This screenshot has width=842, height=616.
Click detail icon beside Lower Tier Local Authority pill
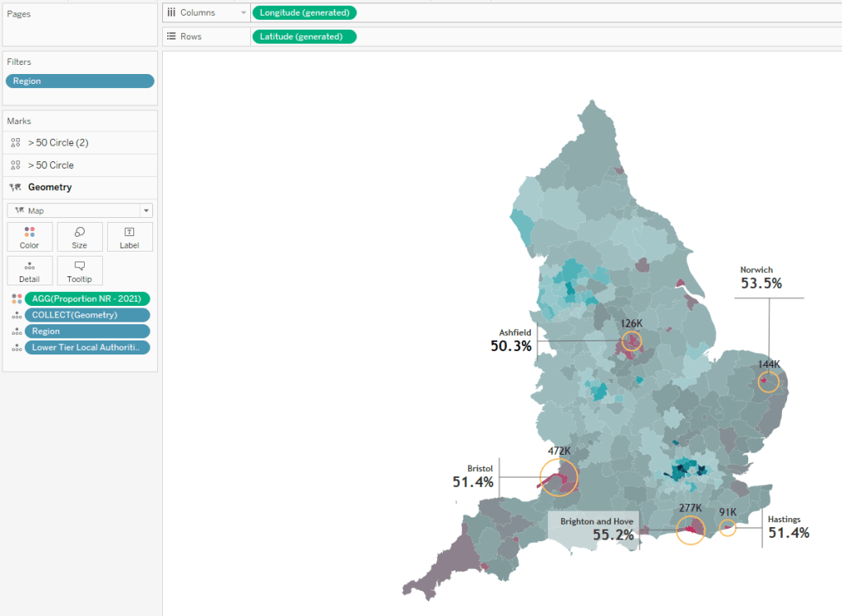pos(16,348)
